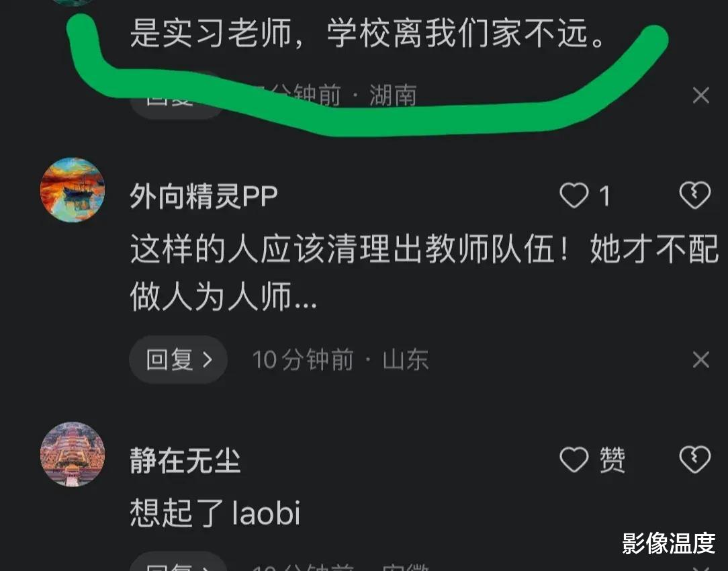Dismiss the 山东 comment with X icon
Screen dimensions: 728x571
pyautogui.click(x=700, y=360)
